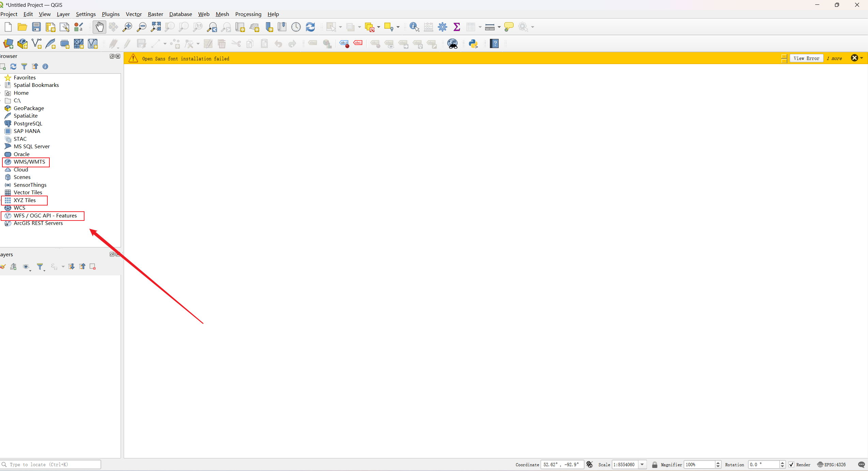The width and height of the screenshot is (868, 471).
Task: Open the Processing Toolbox gear icon
Action: (442, 27)
